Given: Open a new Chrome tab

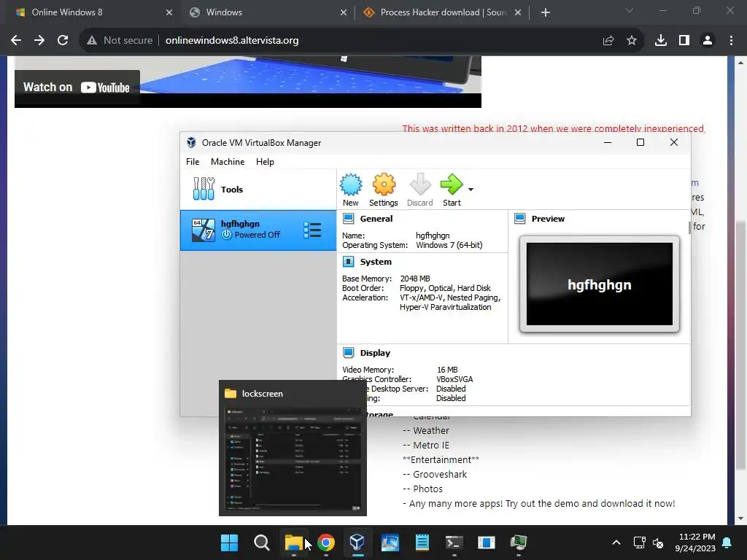Looking at the screenshot, I should 546,12.
